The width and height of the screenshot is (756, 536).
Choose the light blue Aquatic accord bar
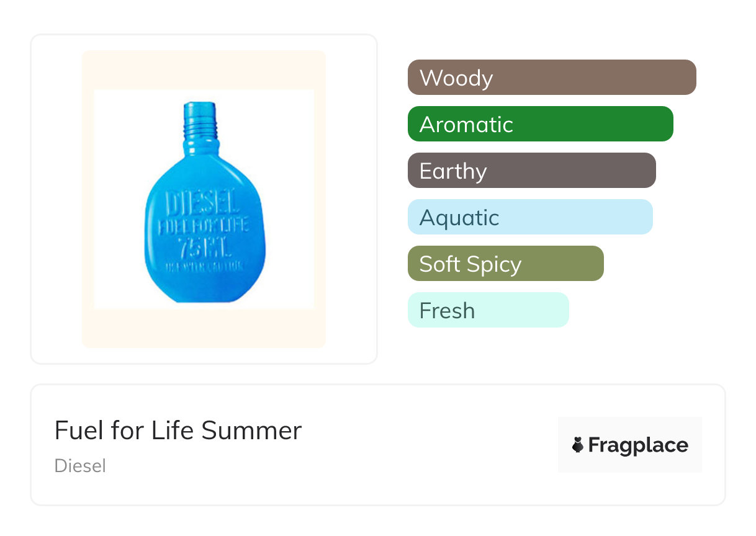529,217
